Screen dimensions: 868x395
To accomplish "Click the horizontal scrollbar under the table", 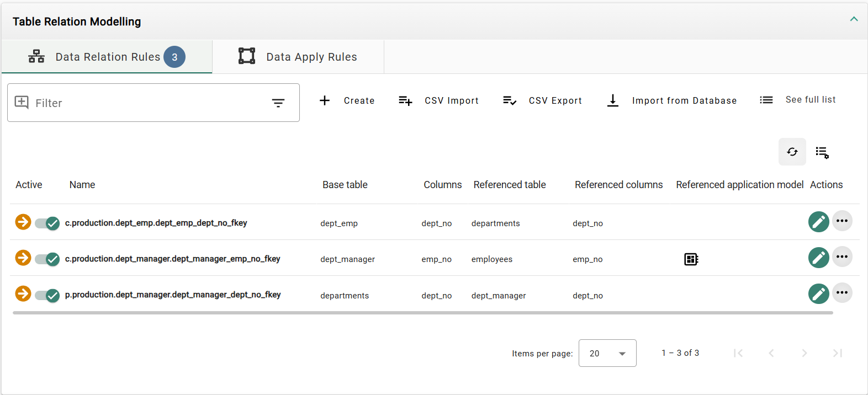I will click(422, 313).
